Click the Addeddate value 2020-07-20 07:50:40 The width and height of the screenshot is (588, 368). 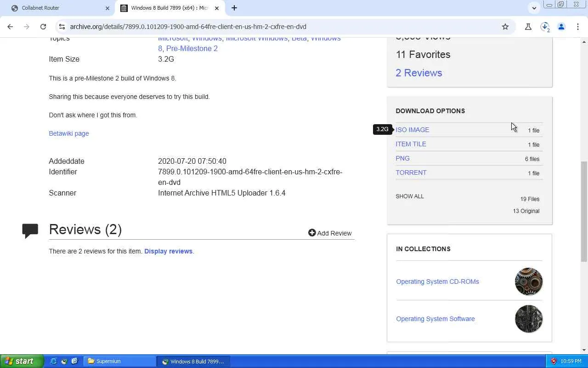point(192,161)
